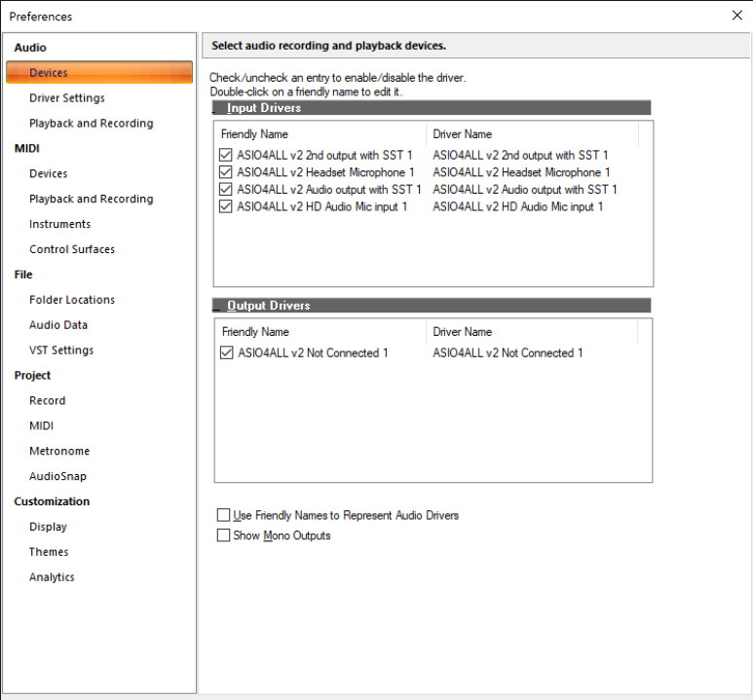Open MIDI Playback and Recording page
This screenshot has width=753, height=700.
coord(92,199)
